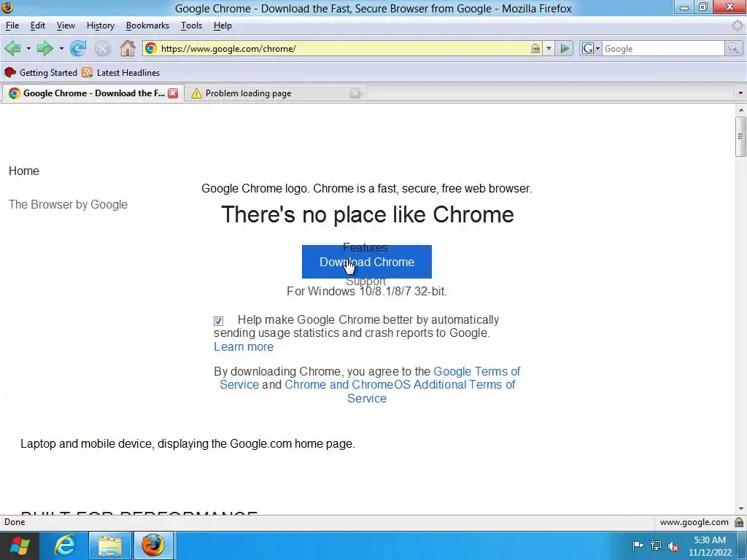This screenshot has height=560, width=747.
Task: Open Windows Explorer from the taskbar
Action: pos(109,545)
